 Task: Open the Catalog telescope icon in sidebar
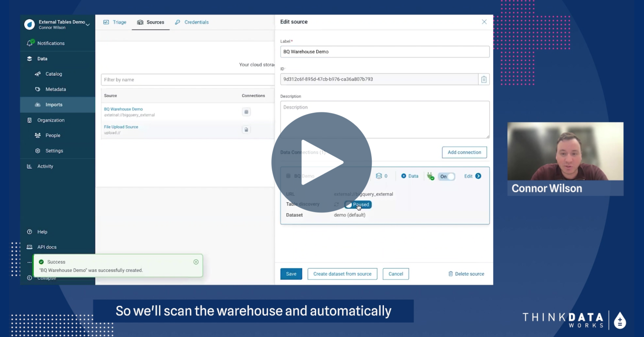(38, 74)
